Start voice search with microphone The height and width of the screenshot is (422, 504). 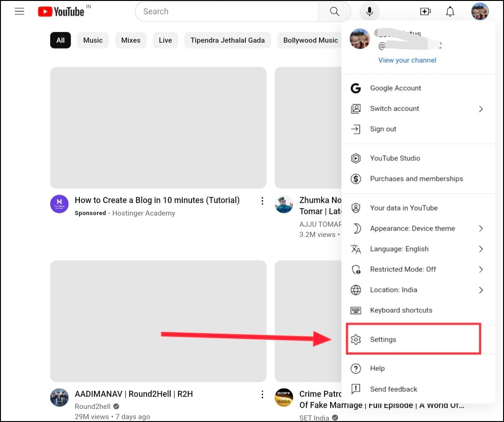point(370,12)
